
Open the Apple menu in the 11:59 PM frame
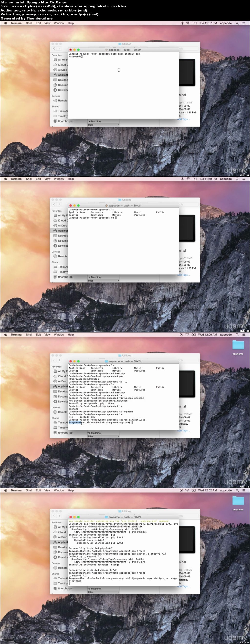tap(5, 179)
